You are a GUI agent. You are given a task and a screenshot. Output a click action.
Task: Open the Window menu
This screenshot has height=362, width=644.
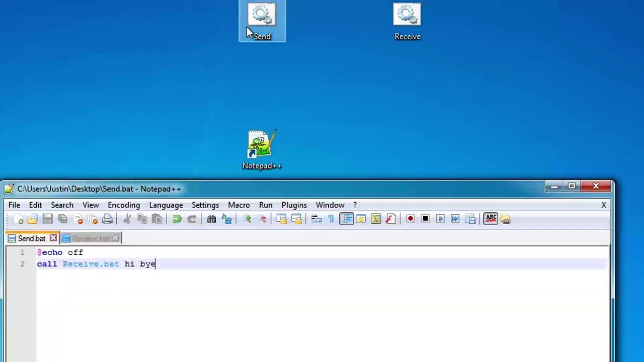(x=330, y=205)
